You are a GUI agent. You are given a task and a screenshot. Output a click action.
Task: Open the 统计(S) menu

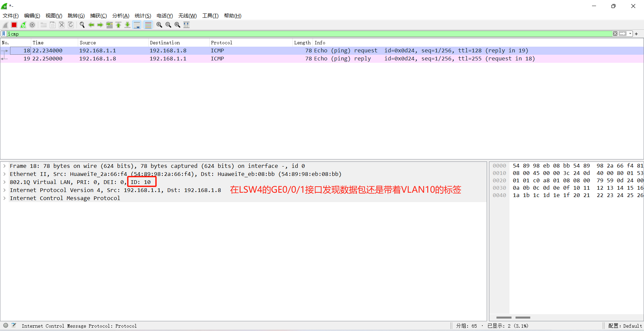click(x=143, y=16)
